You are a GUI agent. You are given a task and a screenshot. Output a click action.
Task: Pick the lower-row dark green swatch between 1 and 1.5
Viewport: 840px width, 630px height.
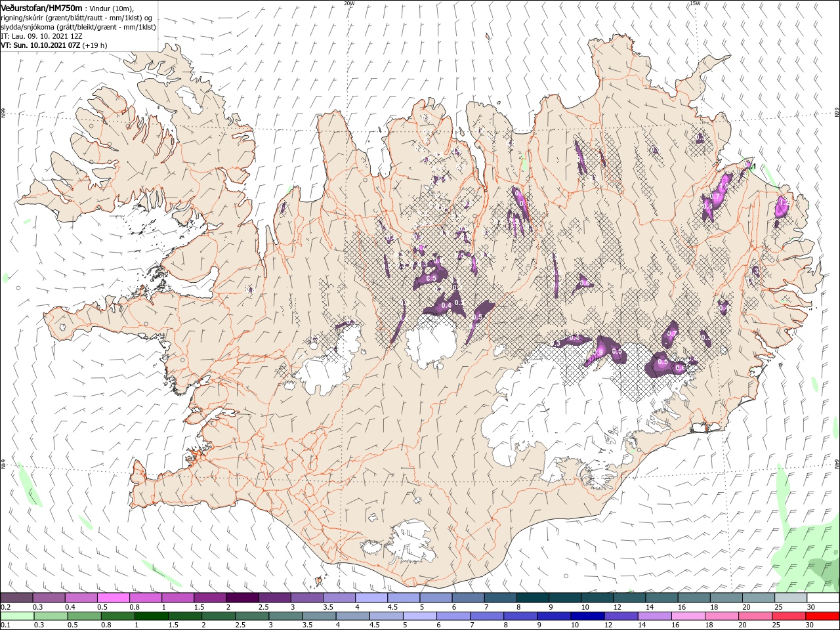(152, 616)
